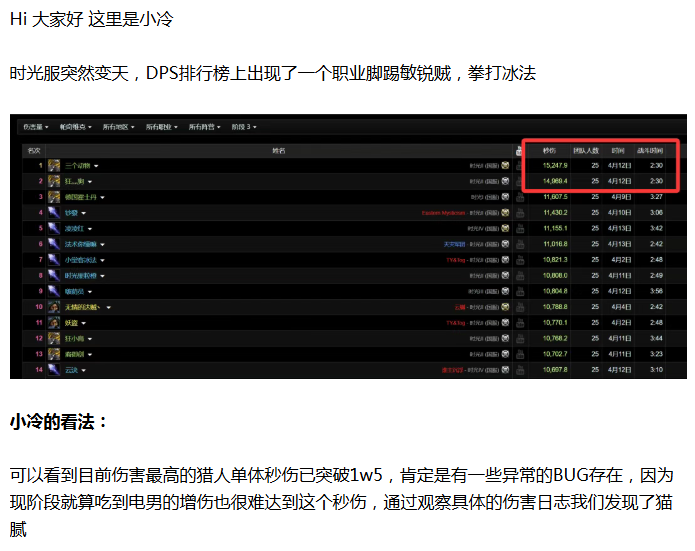This screenshot has width=695, height=551.
Task: Click the video icon in rank 1 row
Action: click(521, 165)
